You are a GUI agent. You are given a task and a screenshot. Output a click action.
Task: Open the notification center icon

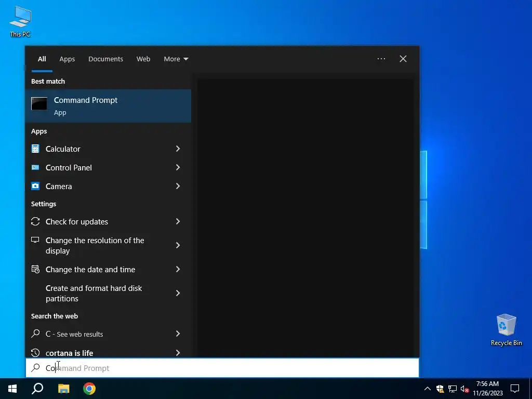515,389
